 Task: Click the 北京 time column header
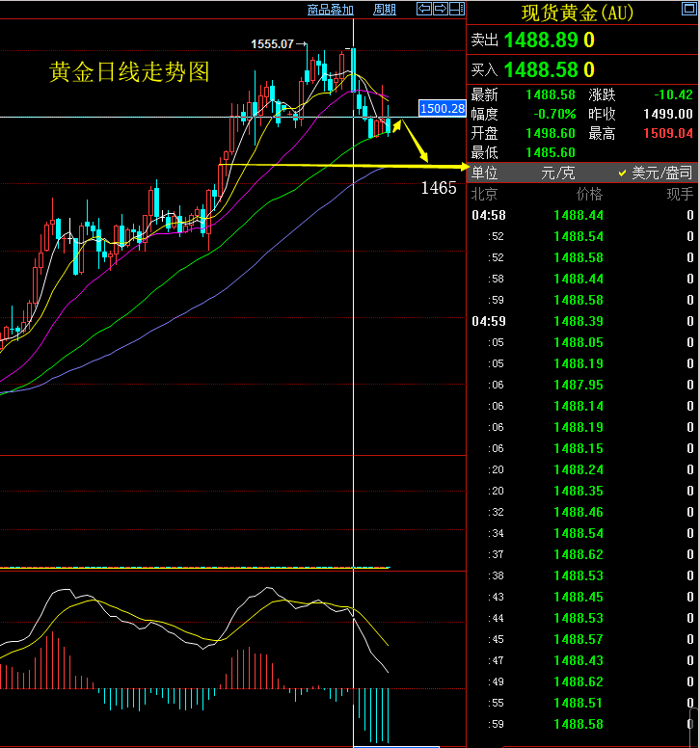coord(484,194)
